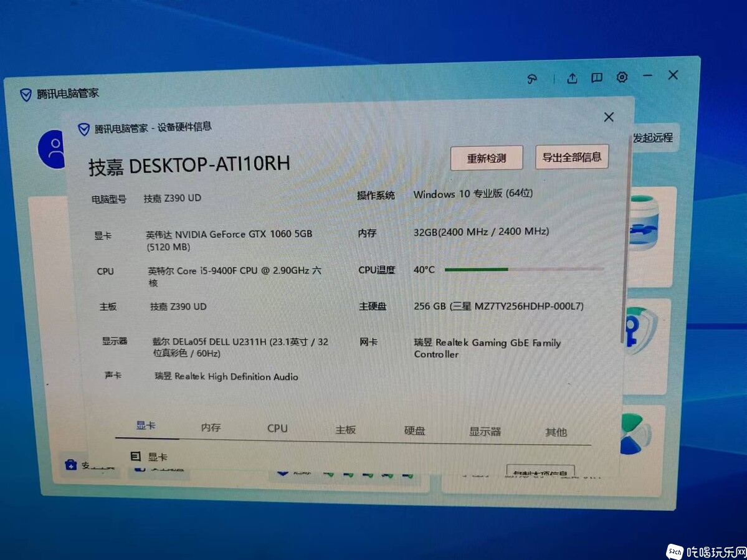Click the Realtek Gaming GbE Family Controller text
Image resolution: width=747 pixels, height=560 pixels.
(x=487, y=348)
